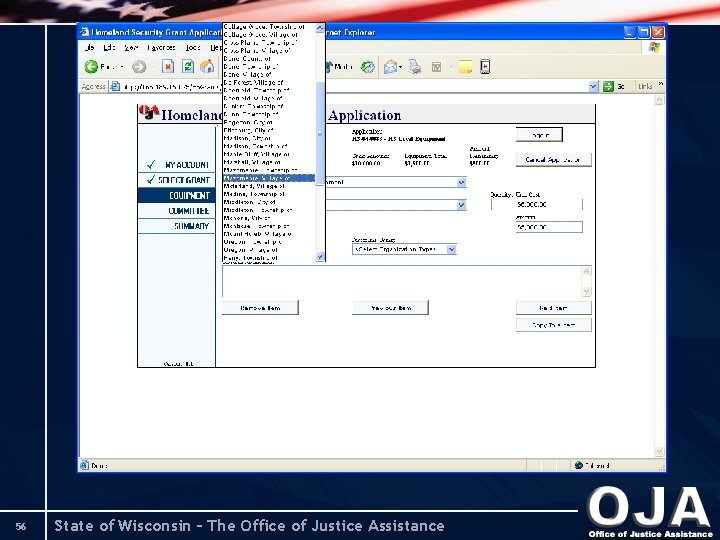This screenshot has width=720, height=540.
Task: Open the Favorites menu
Action: click(161, 47)
